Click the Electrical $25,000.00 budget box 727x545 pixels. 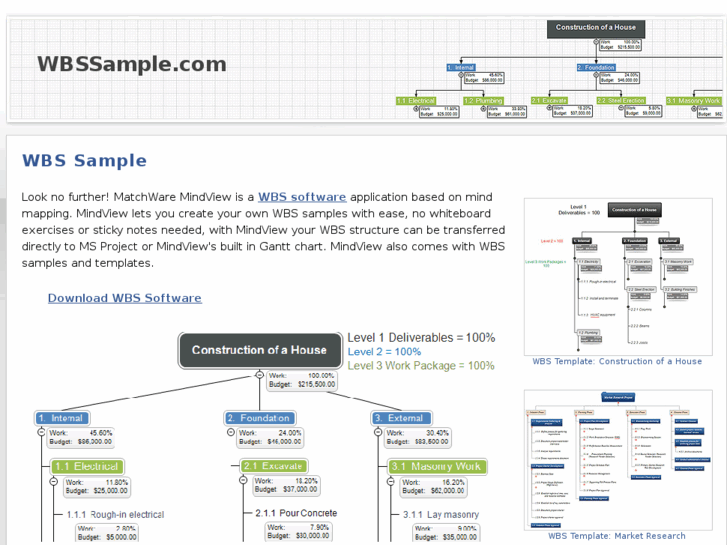[96, 487]
